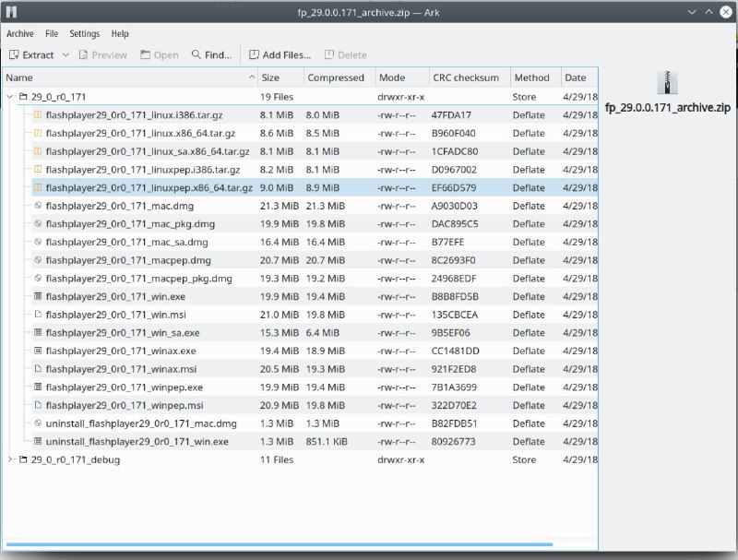
Task: Select uninstall_flashplayer29_0r0_171_win.exe row
Action: coord(137,442)
